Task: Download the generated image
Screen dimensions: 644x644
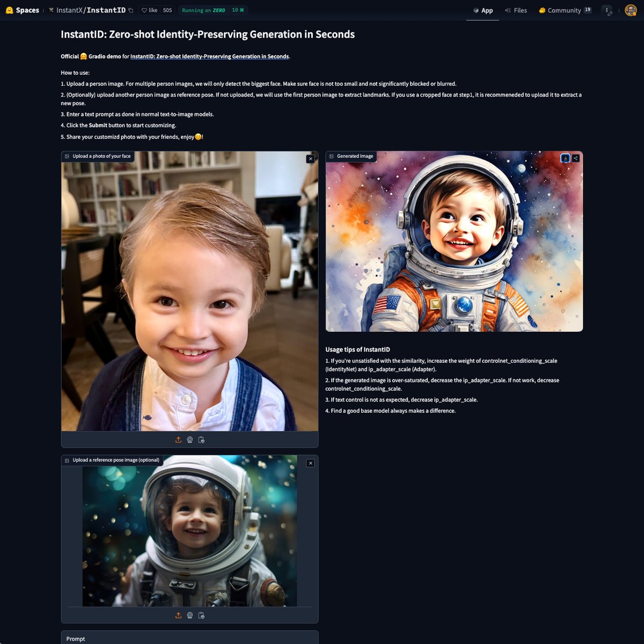Action: coord(565,158)
